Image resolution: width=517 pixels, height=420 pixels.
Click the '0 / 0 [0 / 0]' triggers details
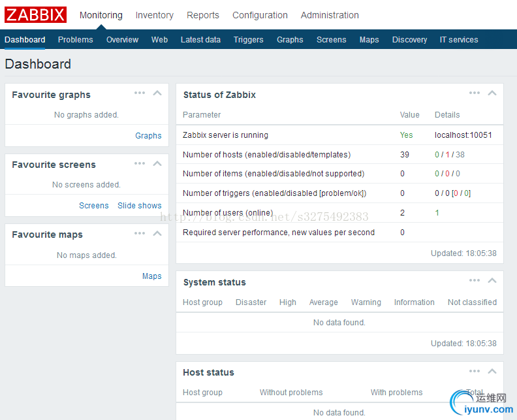[453, 193]
